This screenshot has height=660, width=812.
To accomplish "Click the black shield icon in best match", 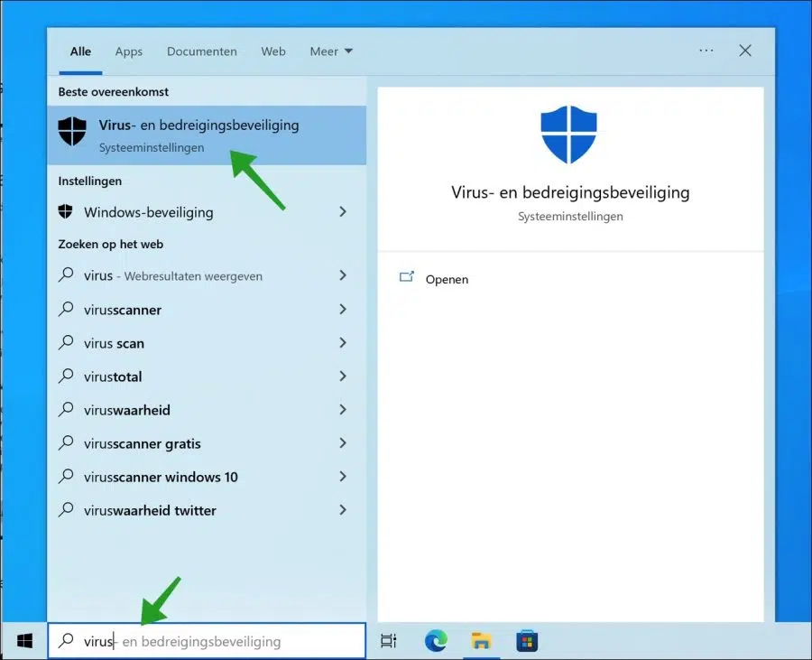I will pos(72,131).
